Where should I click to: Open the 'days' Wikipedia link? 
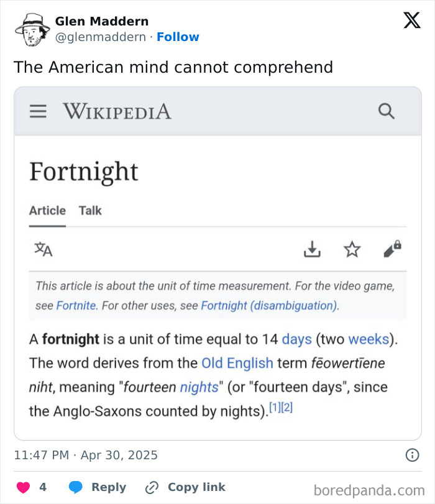click(295, 339)
